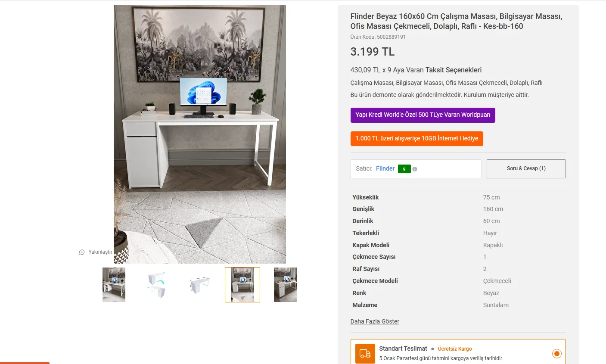
Task: Expand specs with Daha Fazla Göster
Action: 375,321
